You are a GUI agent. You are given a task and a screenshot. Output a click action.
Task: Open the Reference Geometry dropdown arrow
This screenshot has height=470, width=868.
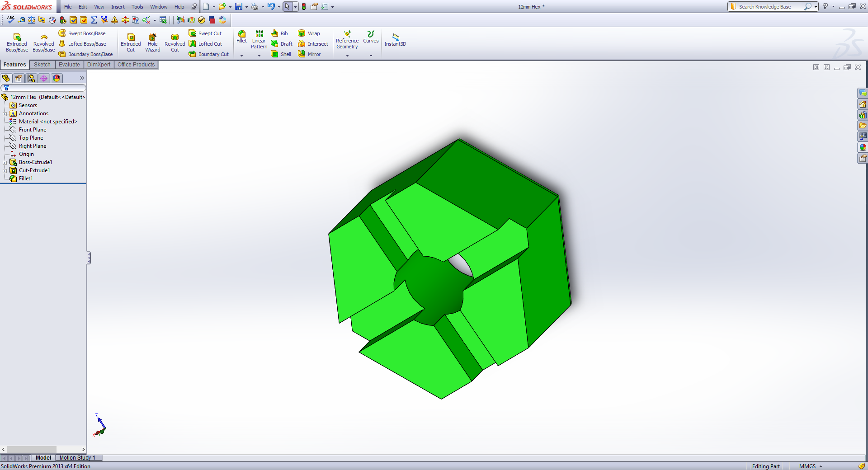point(347,56)
